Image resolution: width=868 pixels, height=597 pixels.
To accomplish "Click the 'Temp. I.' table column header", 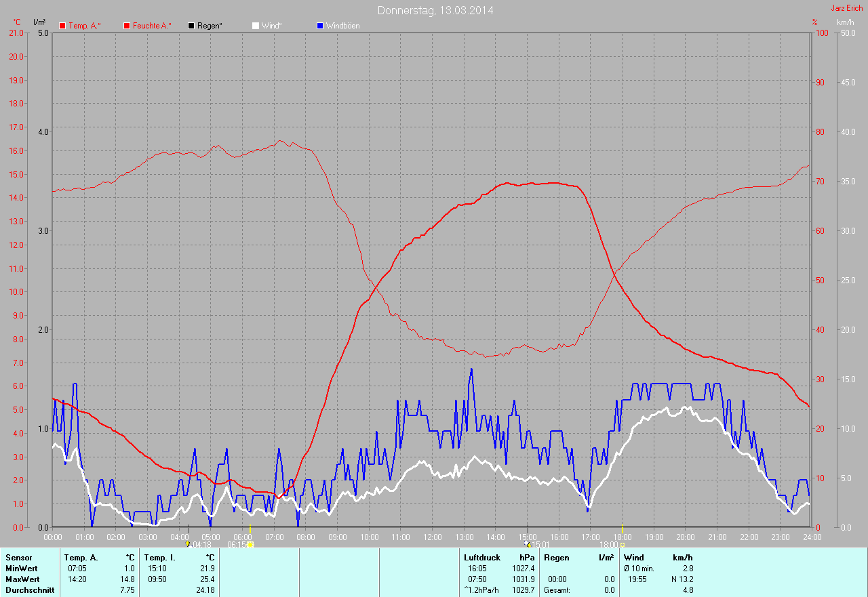I will [159, 558].
